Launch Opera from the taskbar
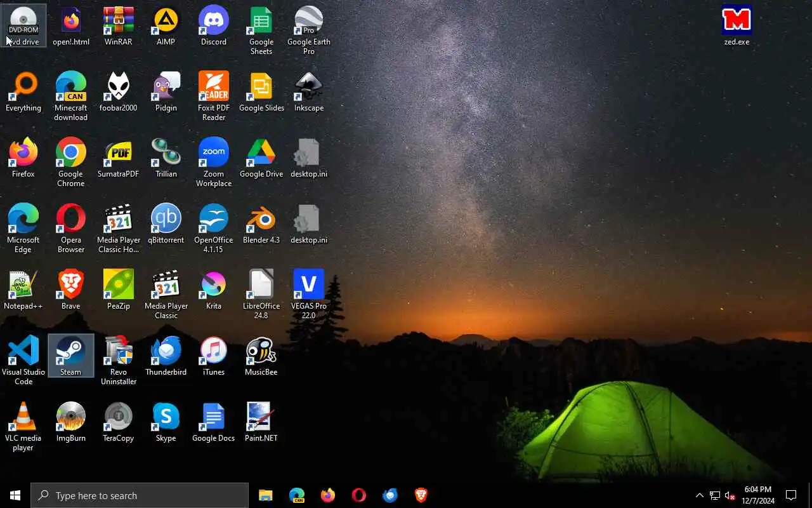 coord(358,495)
